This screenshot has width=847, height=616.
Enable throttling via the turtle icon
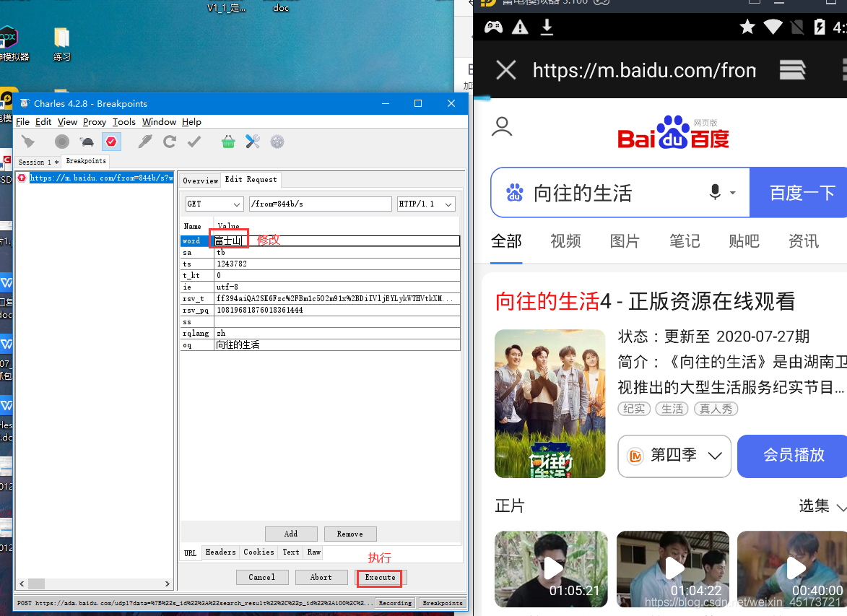click(x=87, y=142)
